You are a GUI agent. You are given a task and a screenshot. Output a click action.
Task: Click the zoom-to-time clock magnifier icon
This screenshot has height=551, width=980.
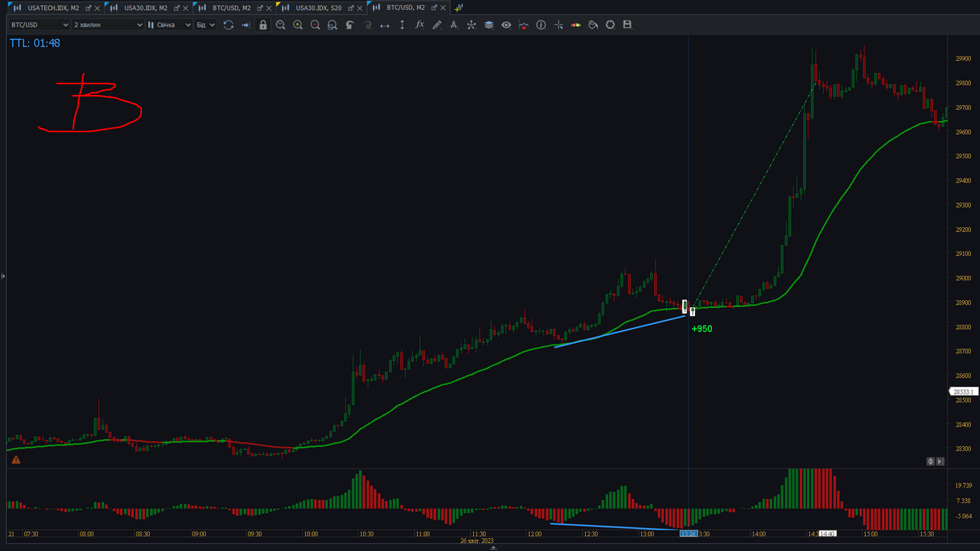[x=280, y=25]
